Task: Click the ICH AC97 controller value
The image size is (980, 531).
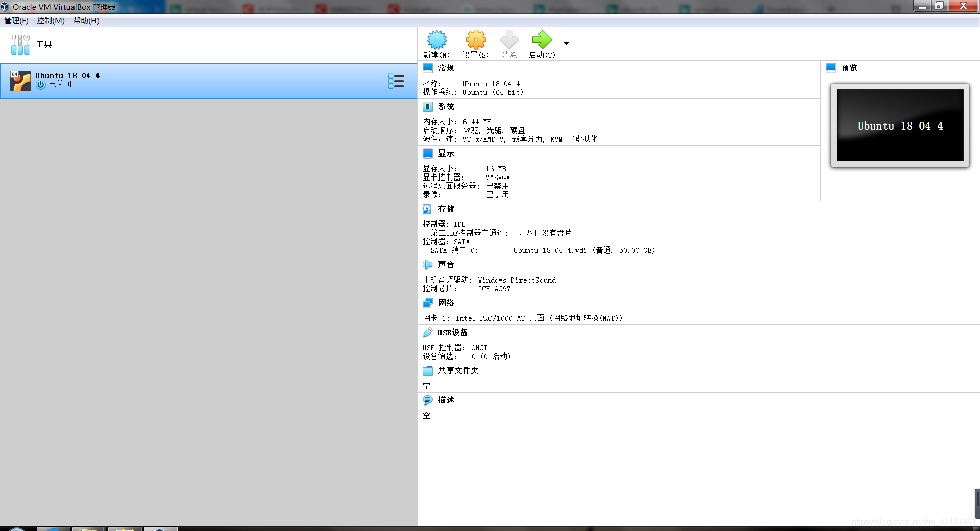Action: pos(494,289)
